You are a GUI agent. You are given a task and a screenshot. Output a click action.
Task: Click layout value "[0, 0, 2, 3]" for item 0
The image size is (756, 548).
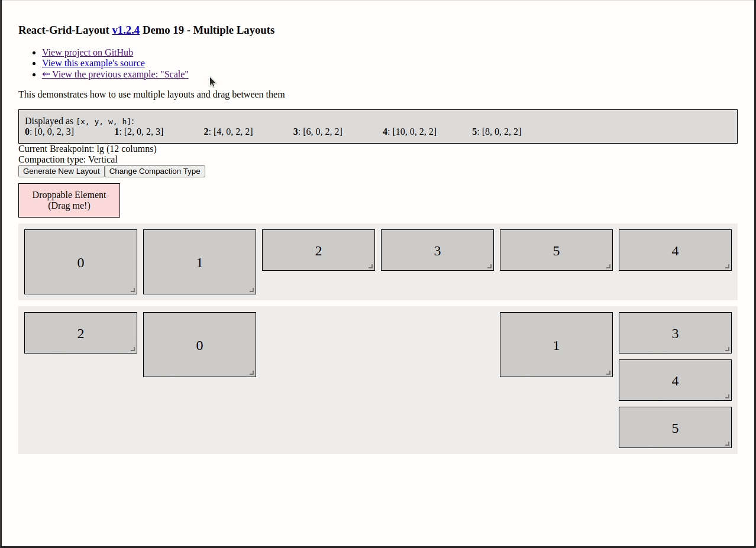click(x=54, y=132)
